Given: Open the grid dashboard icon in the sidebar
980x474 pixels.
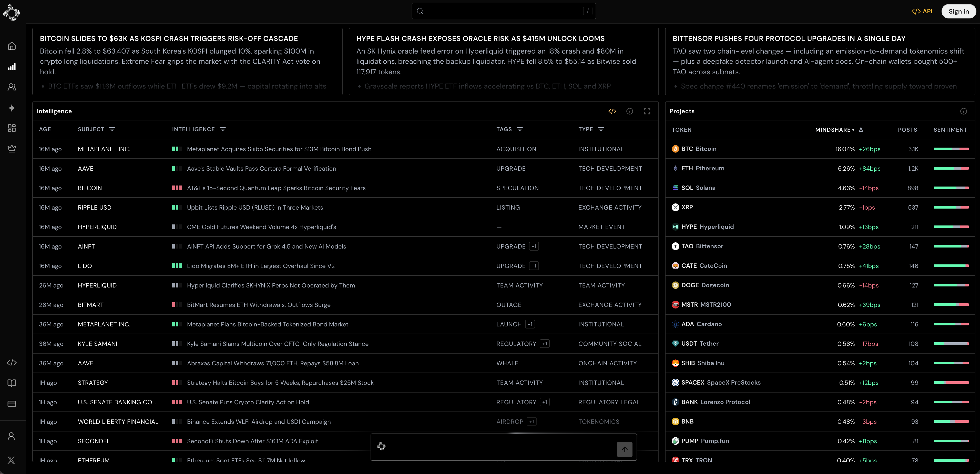Looking at the screenshot, I should [12, 128].
